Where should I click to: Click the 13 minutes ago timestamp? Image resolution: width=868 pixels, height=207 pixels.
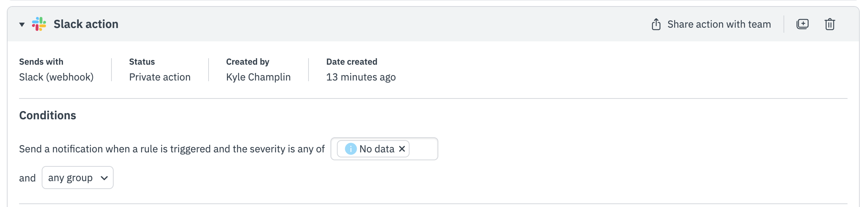[361, 77]
